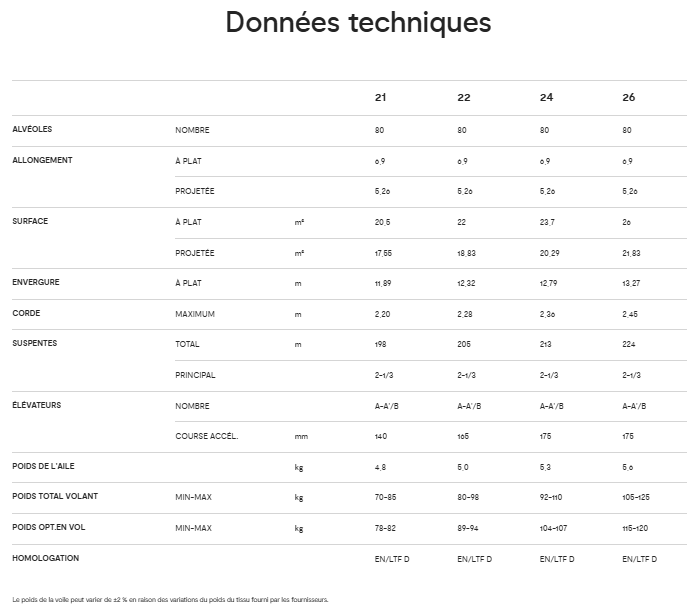Select the SURFACE row label
This screenshot has height=612, width=687.
coord(30,220)
